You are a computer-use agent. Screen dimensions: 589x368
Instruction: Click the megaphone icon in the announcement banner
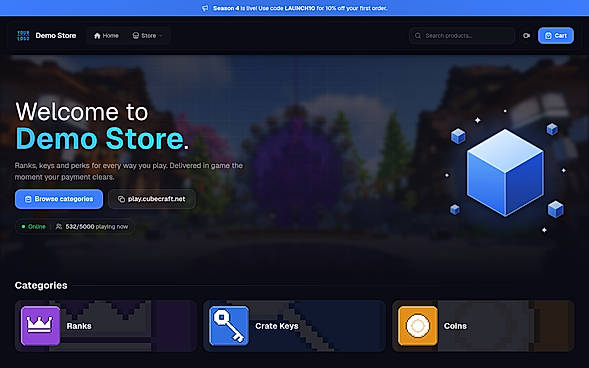205,8
